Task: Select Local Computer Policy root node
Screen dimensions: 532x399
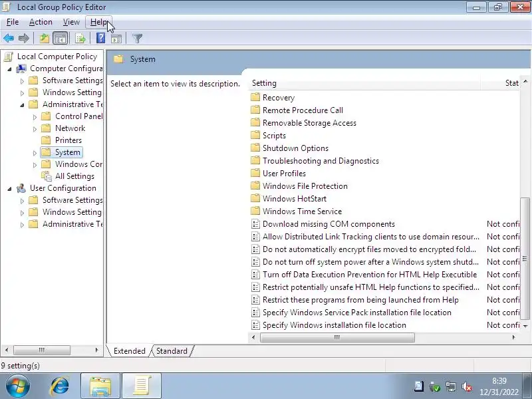Action: click(57, 57)
